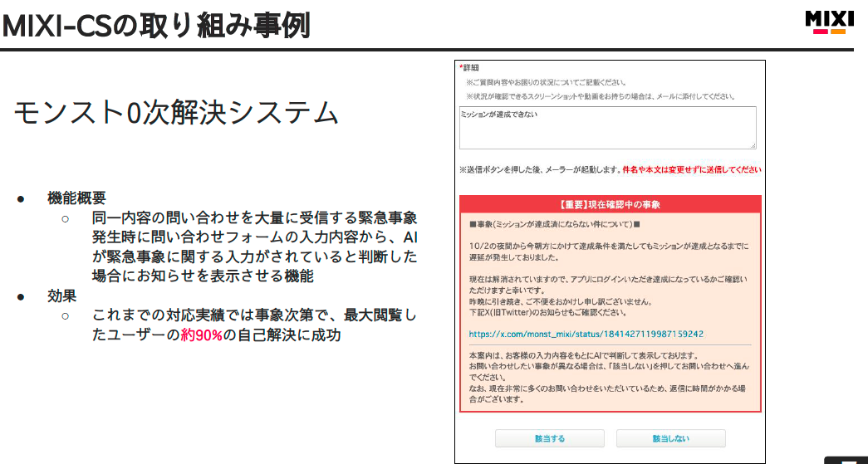Click the red 件名や本文は変更せずに送信してください warning

691,170
